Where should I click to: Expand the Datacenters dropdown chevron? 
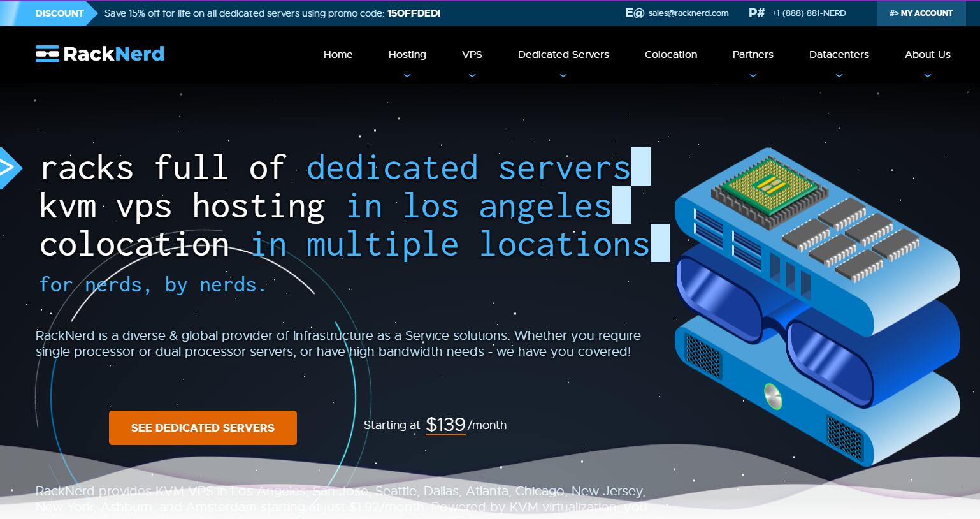pos(839,75)
